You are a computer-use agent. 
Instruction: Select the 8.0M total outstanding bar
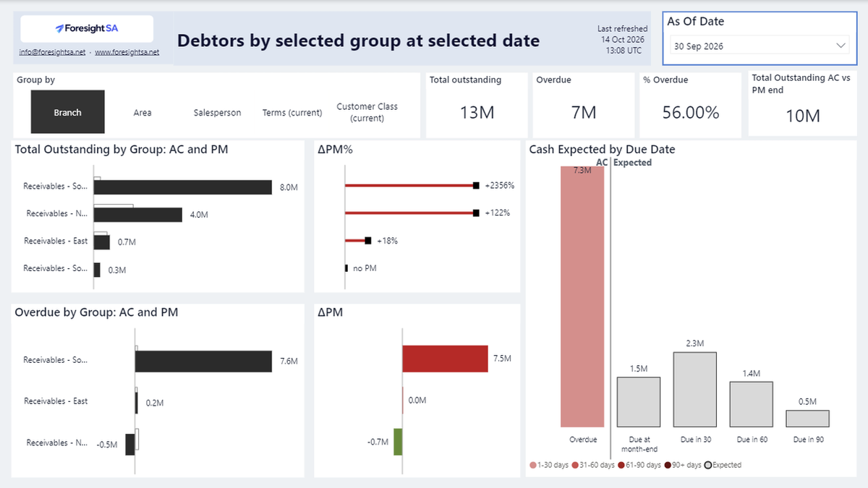(182, 187)
